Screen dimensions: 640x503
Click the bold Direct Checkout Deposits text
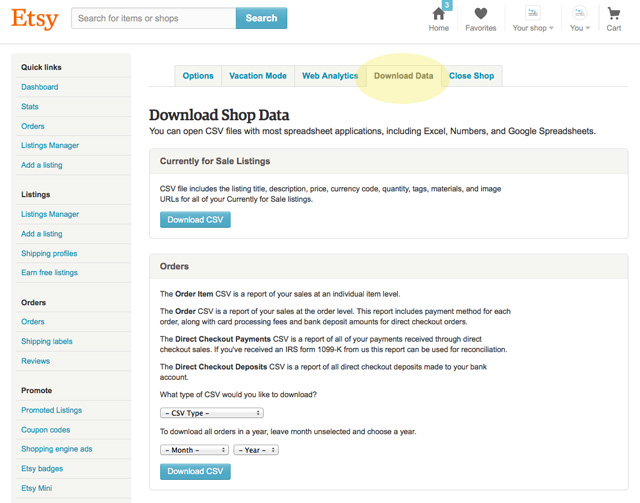click(221, 367)
